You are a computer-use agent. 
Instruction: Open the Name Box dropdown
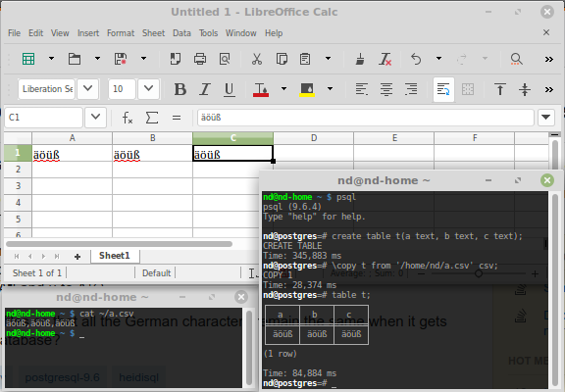(x=95, y=118)
